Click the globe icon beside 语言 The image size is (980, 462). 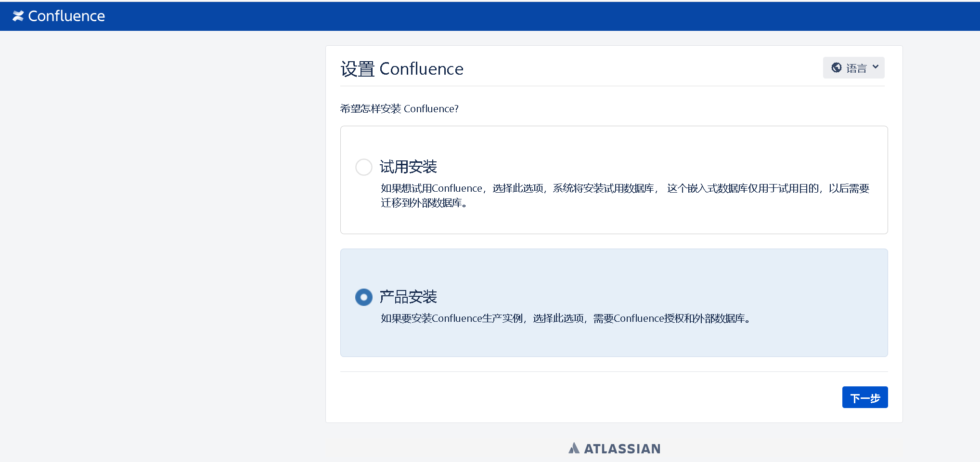837,68
